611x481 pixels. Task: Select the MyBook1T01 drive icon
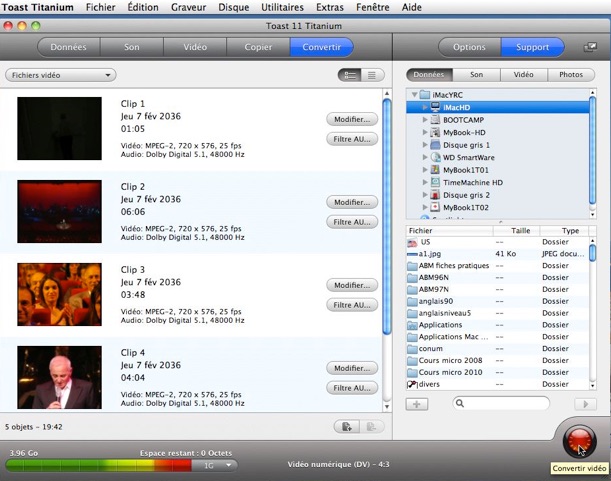coord(435,170)
